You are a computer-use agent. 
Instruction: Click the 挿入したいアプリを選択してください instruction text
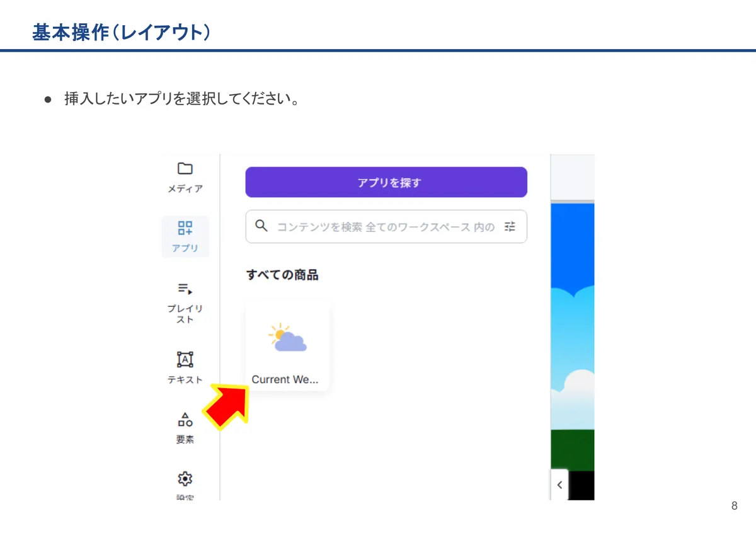(181, 100)
